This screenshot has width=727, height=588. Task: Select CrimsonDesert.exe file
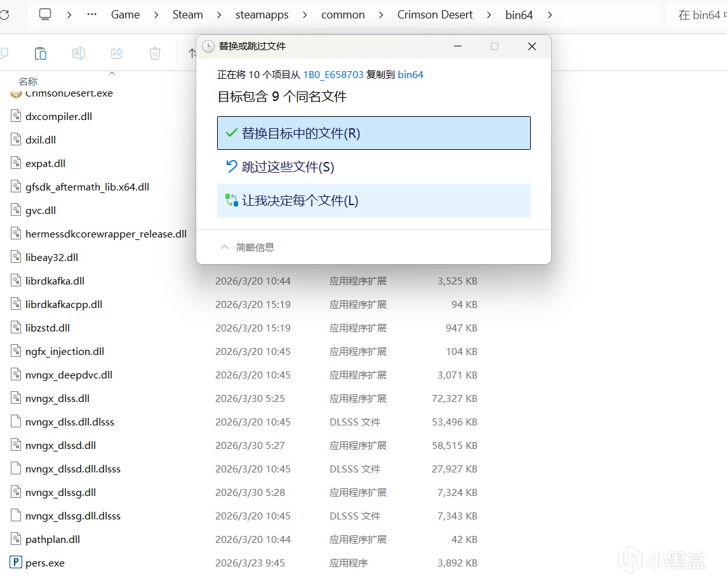click(x=69, y=93)
